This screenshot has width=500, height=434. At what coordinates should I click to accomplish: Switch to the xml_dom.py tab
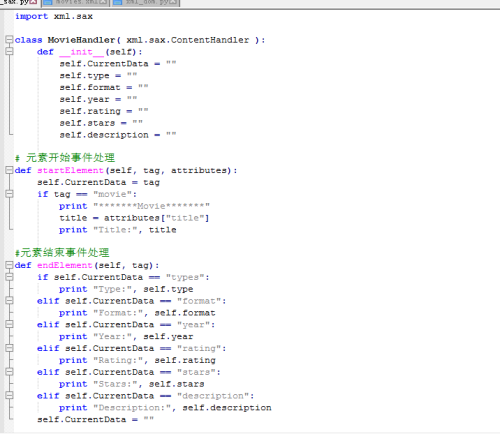[145, 3]
